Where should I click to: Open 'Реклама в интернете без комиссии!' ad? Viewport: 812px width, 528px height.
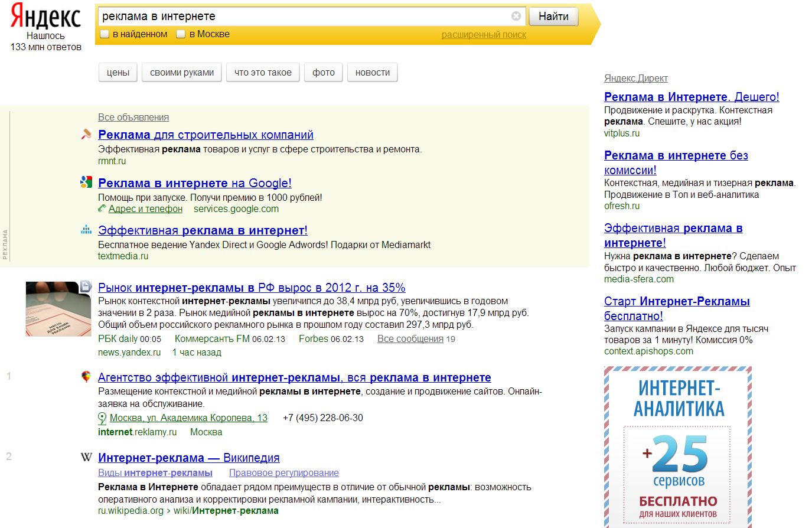click(676, 162)
